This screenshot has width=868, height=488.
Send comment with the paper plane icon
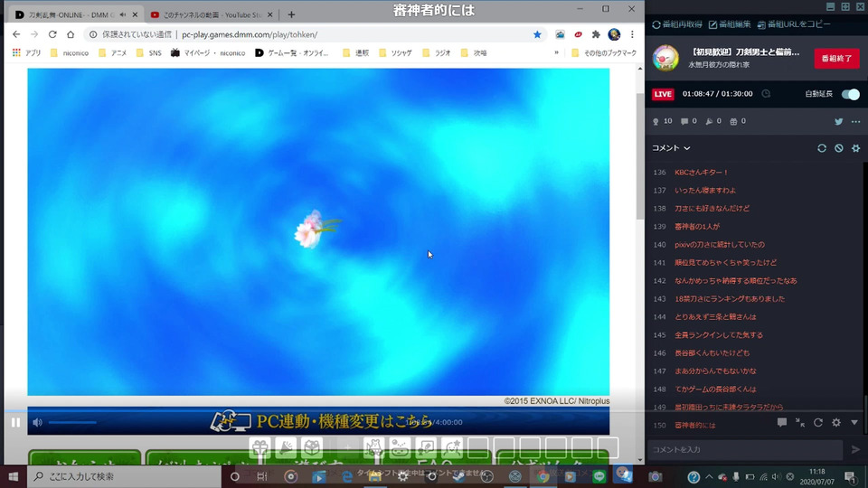[855, 450]
